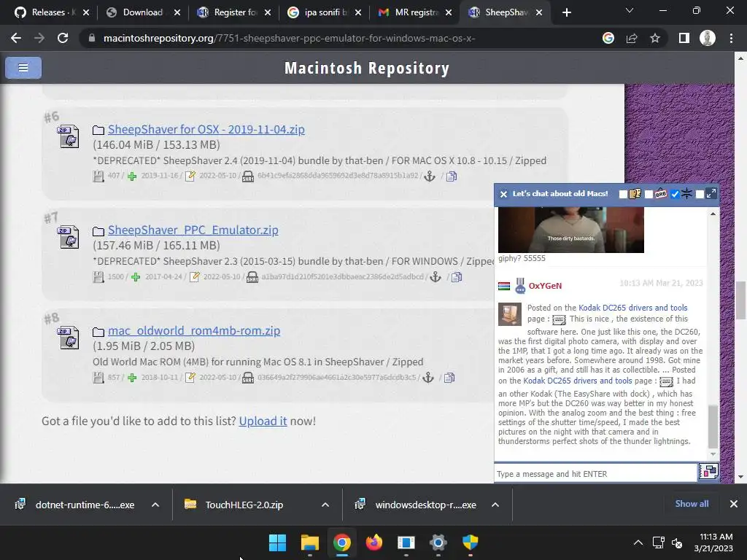Click Show all downloads

click(x=692, y=504)
